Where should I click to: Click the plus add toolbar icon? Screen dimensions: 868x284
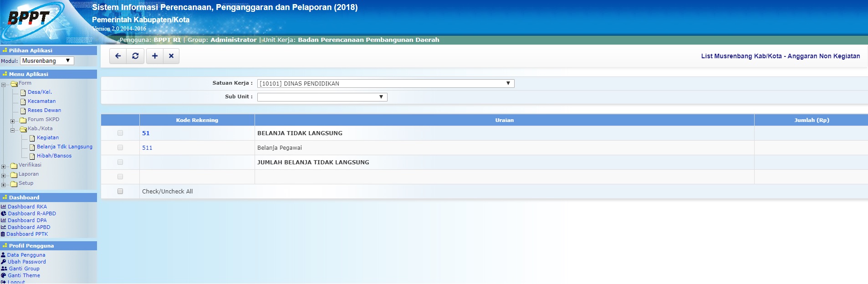click(155, 56)
